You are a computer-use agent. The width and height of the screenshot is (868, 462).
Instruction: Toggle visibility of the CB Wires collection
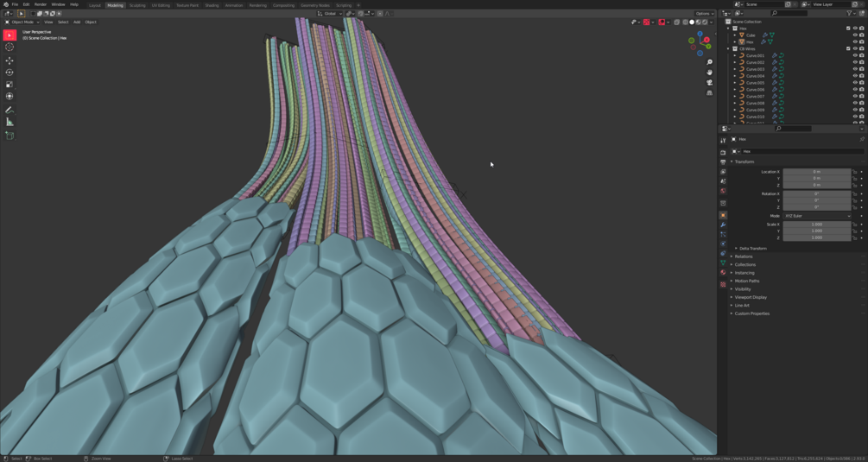click(855, 48)
